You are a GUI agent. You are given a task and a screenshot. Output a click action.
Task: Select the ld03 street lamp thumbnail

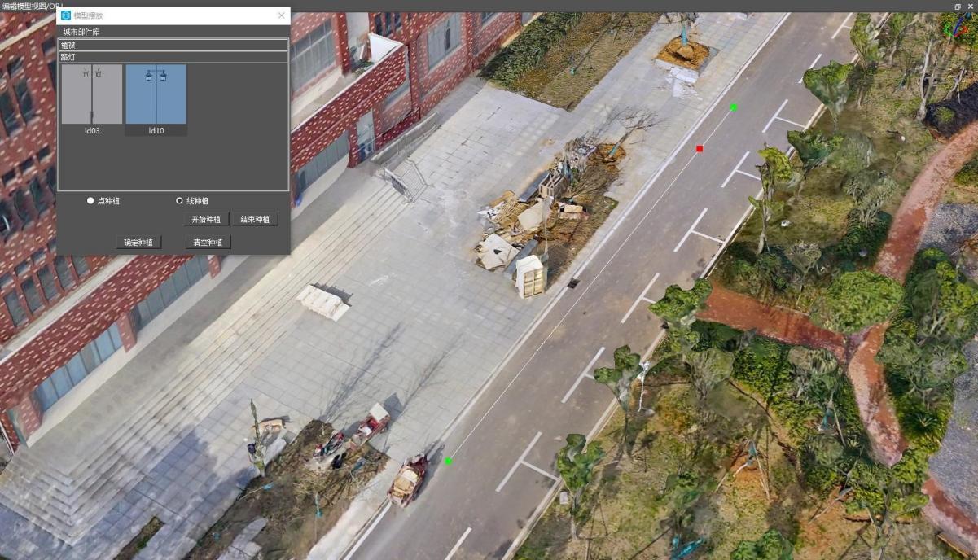pyautogui.click(x=92, y=100)
